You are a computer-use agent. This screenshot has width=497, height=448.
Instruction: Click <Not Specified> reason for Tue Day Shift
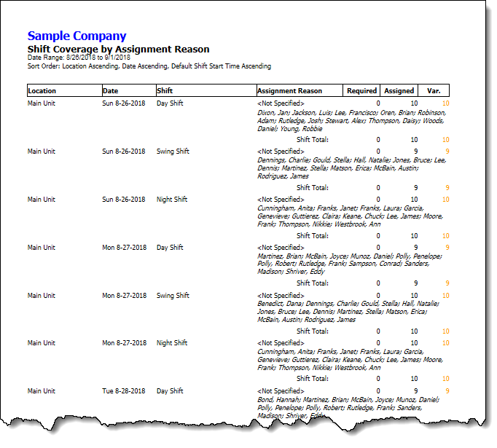click(281, 391)
